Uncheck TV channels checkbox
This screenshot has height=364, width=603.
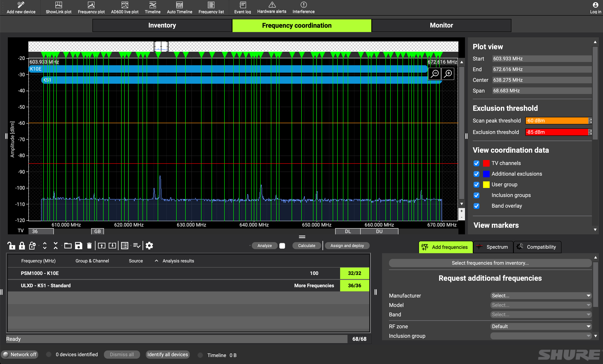pos(476,163)
